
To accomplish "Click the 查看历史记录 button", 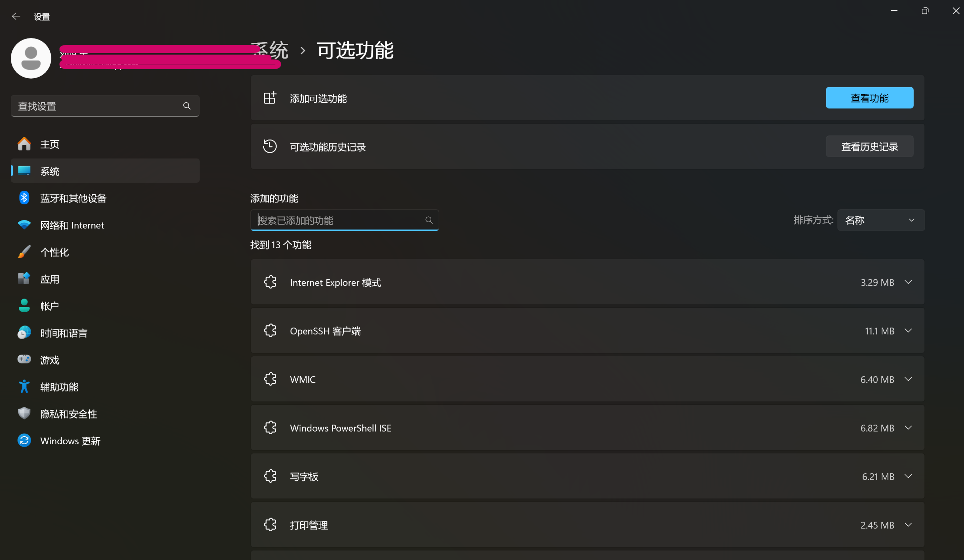I will click(870, 147).
